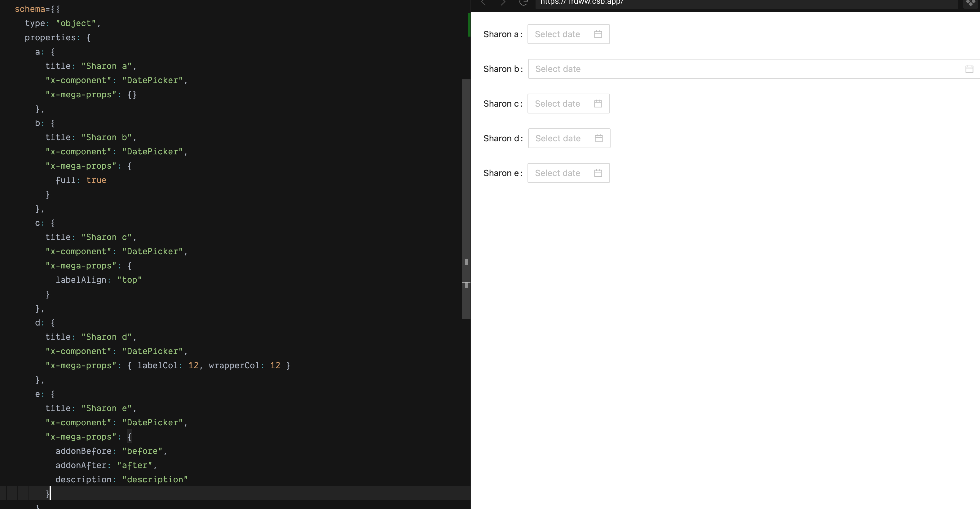Open Sharon c calendar icon
The width and height of the screenshot is (980, 509).
(598, 104)
